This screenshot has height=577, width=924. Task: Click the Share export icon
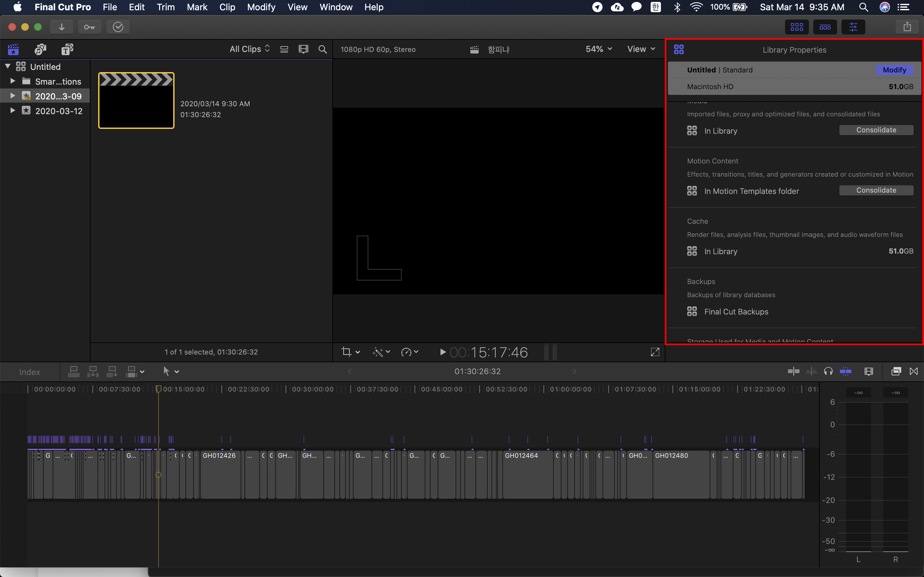[x=907, y=27]
